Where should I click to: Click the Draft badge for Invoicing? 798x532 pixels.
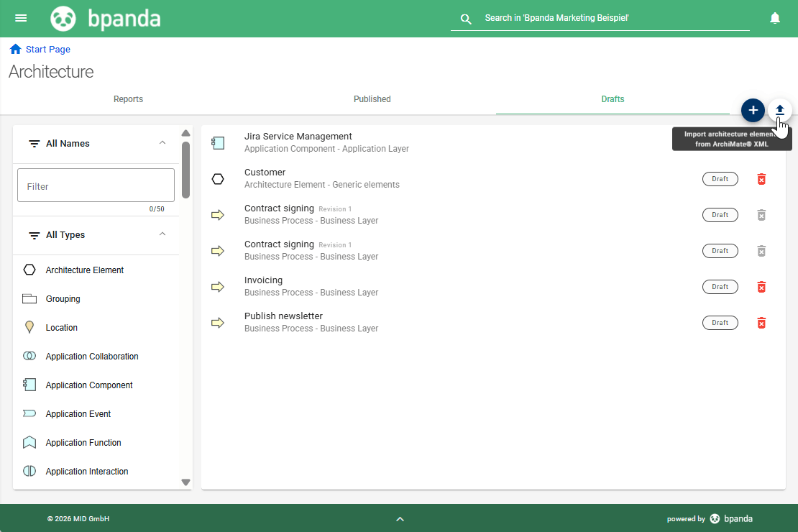pyautogui.click(x=720, y=287)
